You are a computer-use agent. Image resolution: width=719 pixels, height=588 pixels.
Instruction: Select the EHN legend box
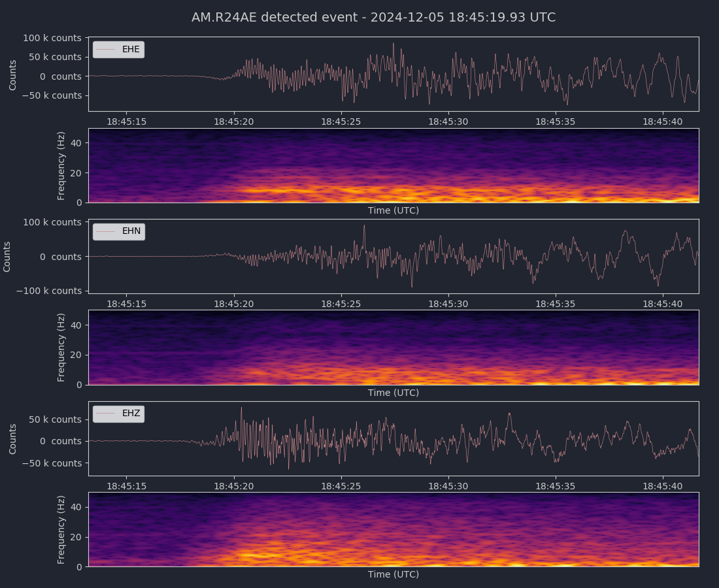(119, 231)
